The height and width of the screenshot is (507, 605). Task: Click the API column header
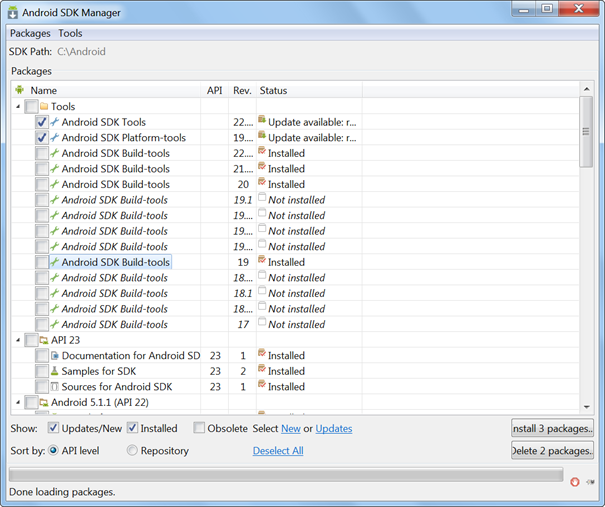click(215, 90)
